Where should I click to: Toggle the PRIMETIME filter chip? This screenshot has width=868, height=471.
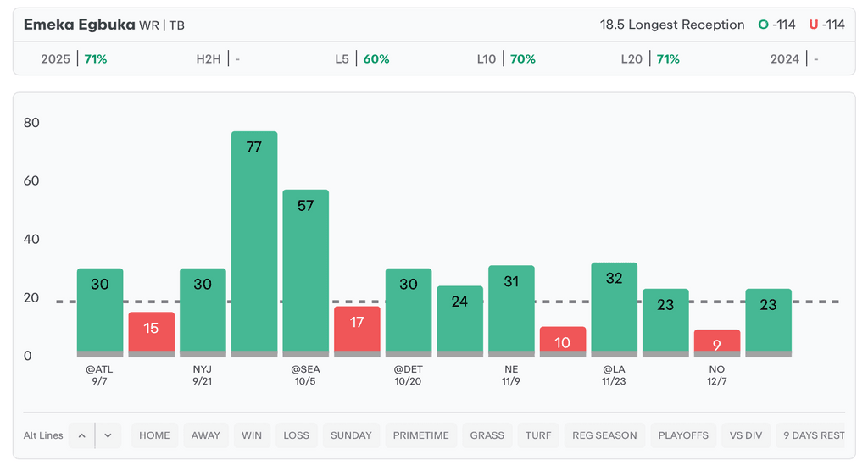coord(420,435)
